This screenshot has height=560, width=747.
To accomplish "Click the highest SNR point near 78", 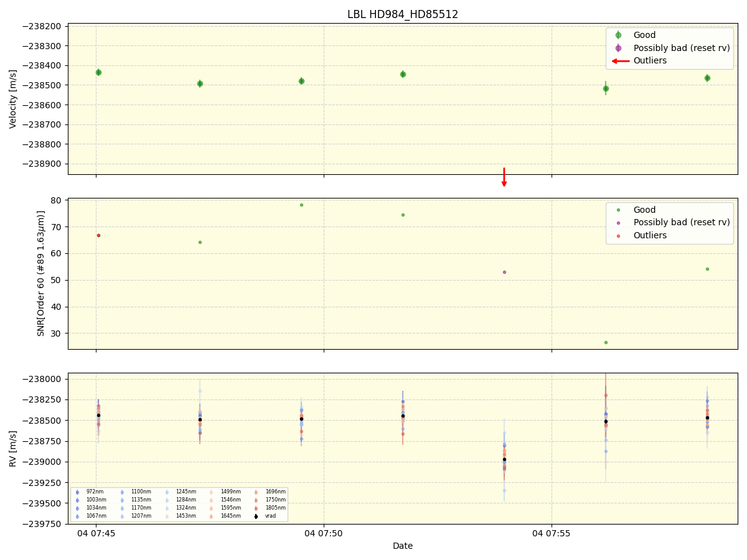I will click(x=301, y=205).
